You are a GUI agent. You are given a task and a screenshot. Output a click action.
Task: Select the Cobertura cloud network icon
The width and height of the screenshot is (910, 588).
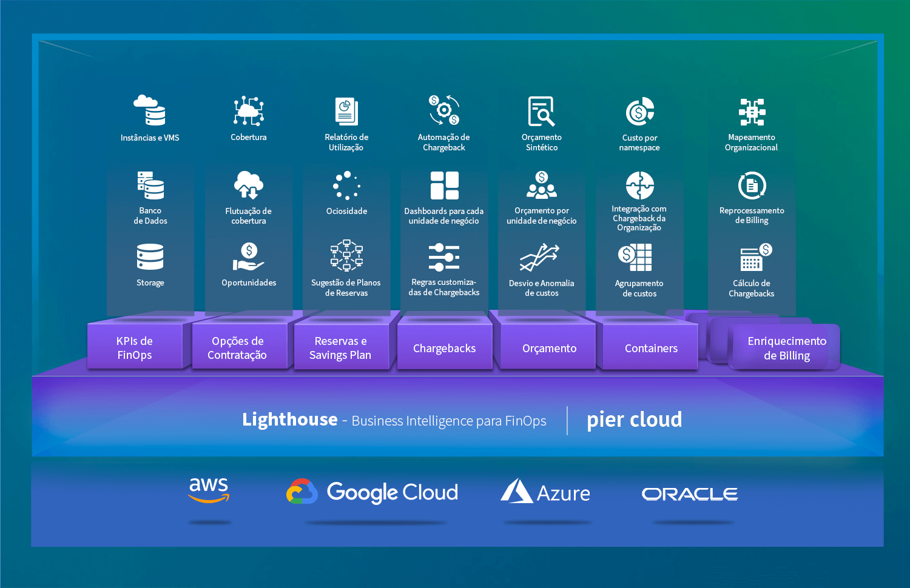(249, 110)
